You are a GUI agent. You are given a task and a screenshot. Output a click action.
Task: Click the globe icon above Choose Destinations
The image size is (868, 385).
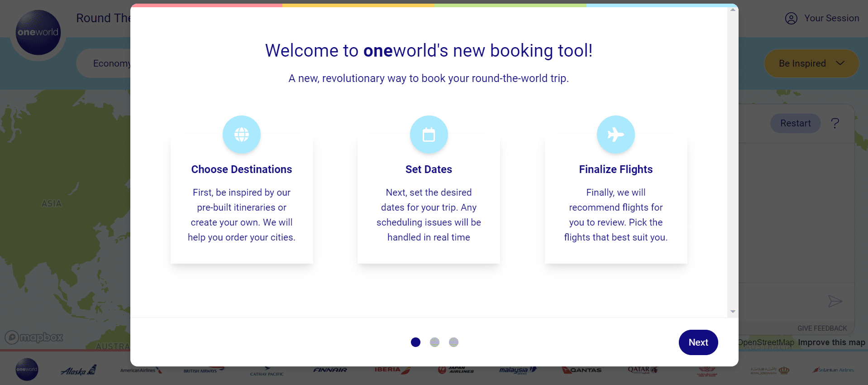coord(241,135)
